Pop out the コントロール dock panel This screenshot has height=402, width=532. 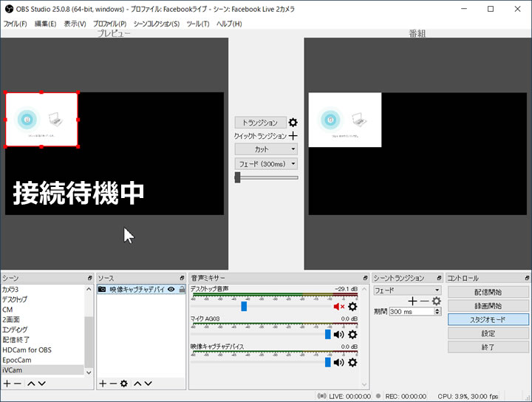pyautogui.click(x=528, y=278)
